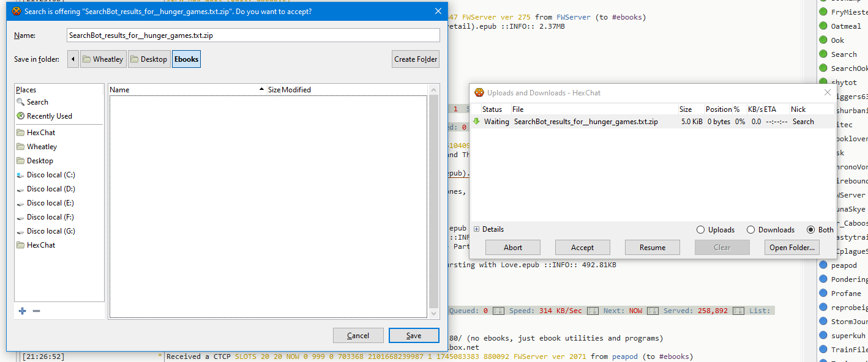Click the HexChat icon in Uploads and Downloads title bar
This screenshot has height=362, width=868.
479,93
